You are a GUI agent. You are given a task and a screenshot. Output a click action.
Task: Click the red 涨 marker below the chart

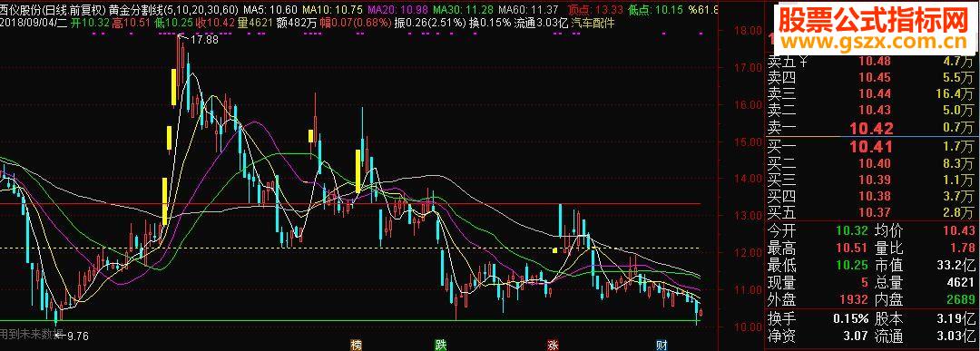coord(553,345)
